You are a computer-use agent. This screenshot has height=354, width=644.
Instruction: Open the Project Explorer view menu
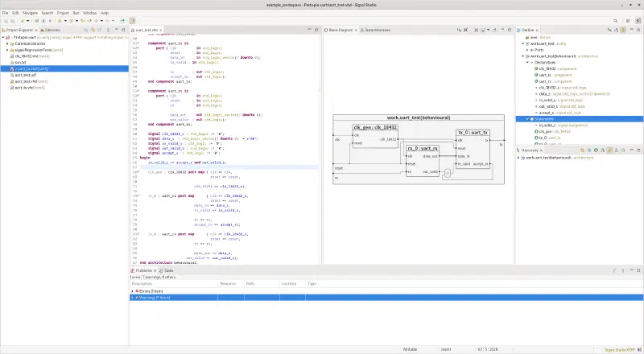coord(108,30)
